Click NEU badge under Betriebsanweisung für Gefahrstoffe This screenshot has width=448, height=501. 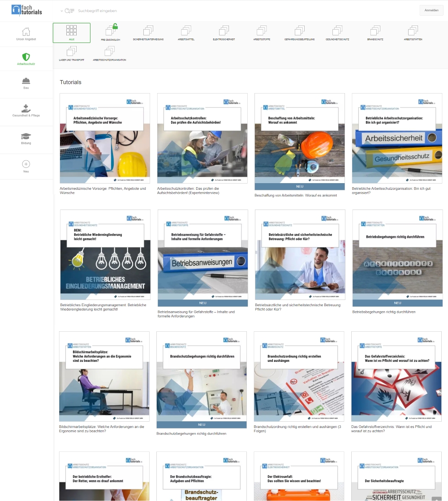click(x=203, y=303)
